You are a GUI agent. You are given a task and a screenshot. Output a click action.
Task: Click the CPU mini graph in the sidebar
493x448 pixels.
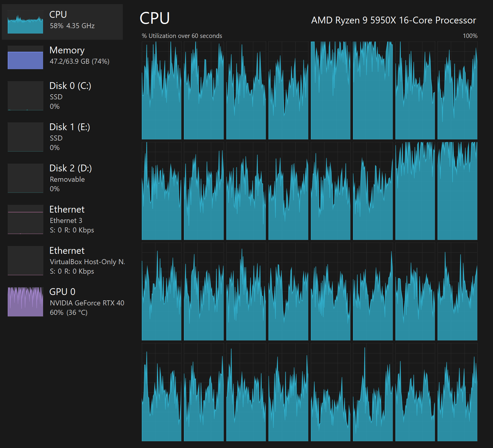click(25, 22)
